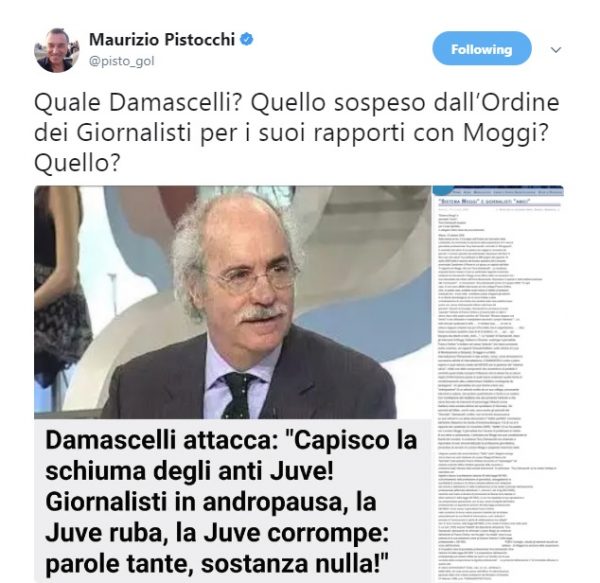Open the Maurizio Pistocchi display name link

(x=162, y=39)
